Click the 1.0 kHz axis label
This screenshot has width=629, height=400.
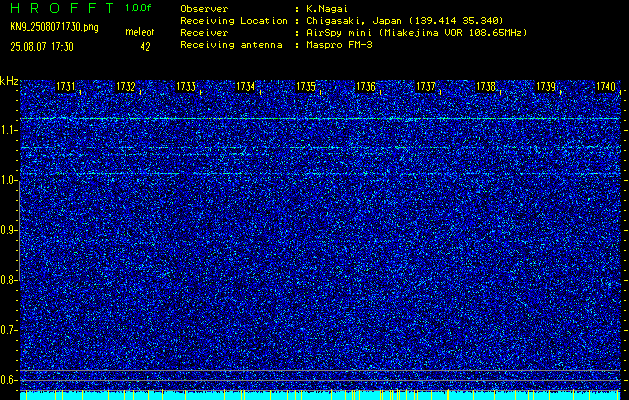[x=8, y=180]
